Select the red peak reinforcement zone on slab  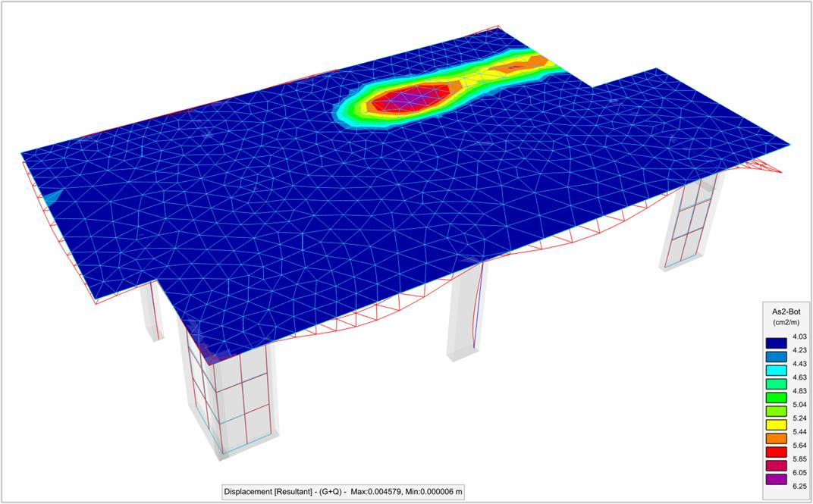pyautogui.click(x=398, y=99)
